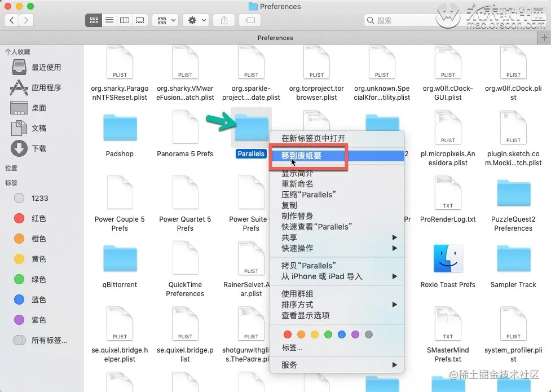551x392 pixels.
Task: Select the 蓝色 tag in sidebar
Action: point(30,299)
